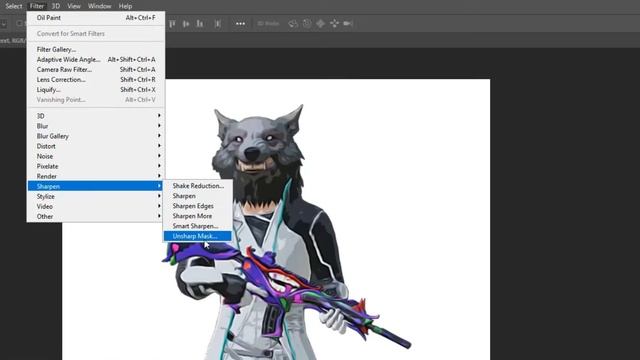Expand the Blur Gallery submenu
This screenshot has height=360, width=640.
point(96,136)
